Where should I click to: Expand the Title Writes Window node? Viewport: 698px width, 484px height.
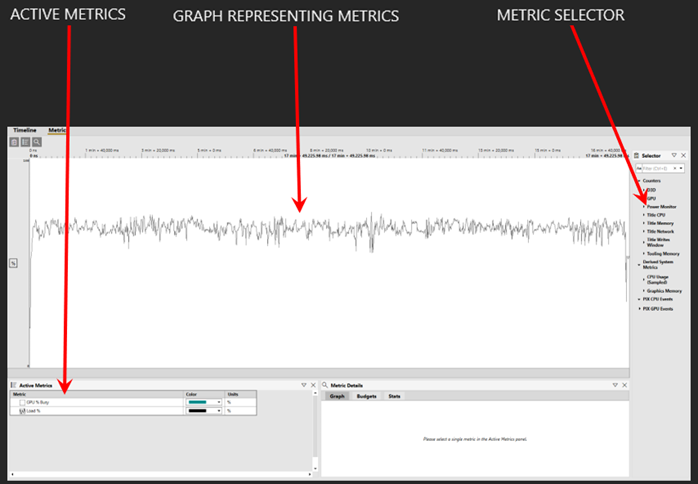tap(644, 242)
